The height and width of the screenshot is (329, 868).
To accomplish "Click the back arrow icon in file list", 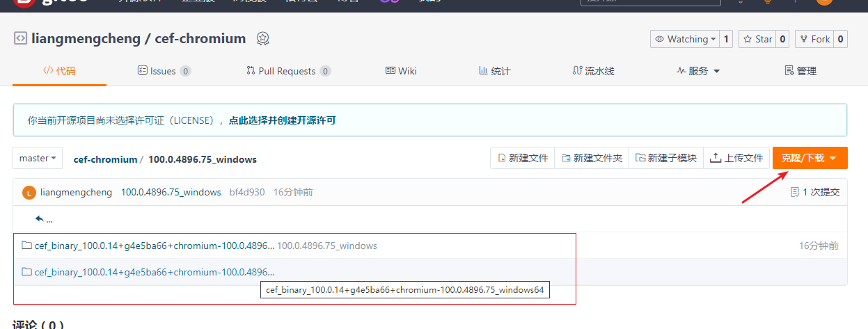I will [x=40, y=219].
